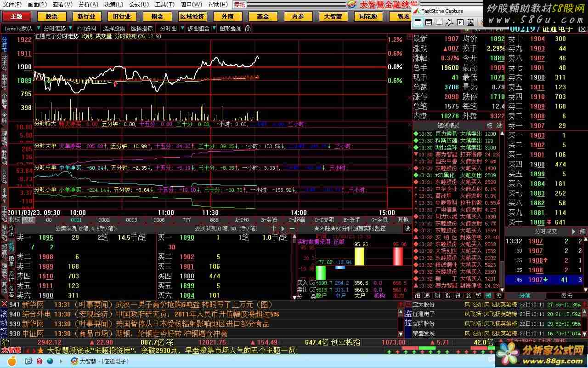Screen dimensions: 588x368
Task: Select the 短 tab under 短线精灵
Action: point(488,296)
